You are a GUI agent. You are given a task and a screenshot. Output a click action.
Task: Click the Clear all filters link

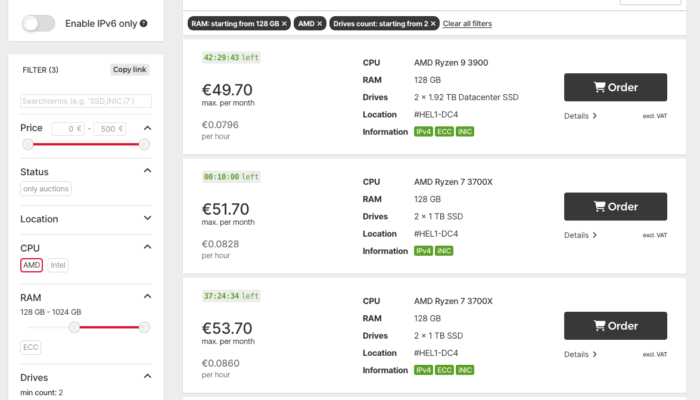(467, 23)
